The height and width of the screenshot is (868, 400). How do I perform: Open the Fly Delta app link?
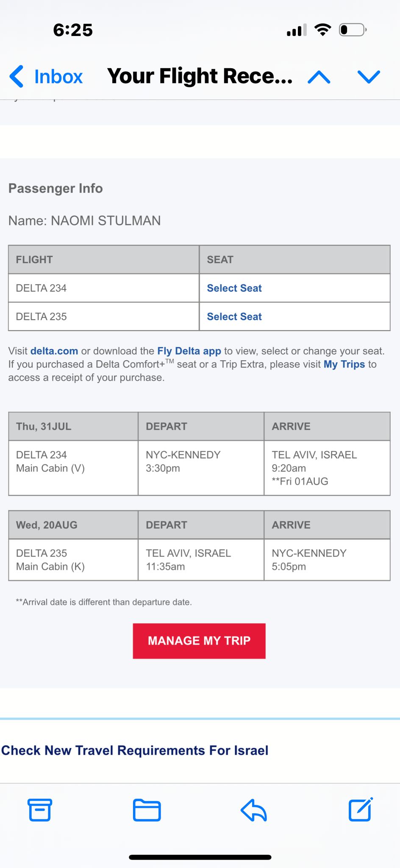coord(189,351)
